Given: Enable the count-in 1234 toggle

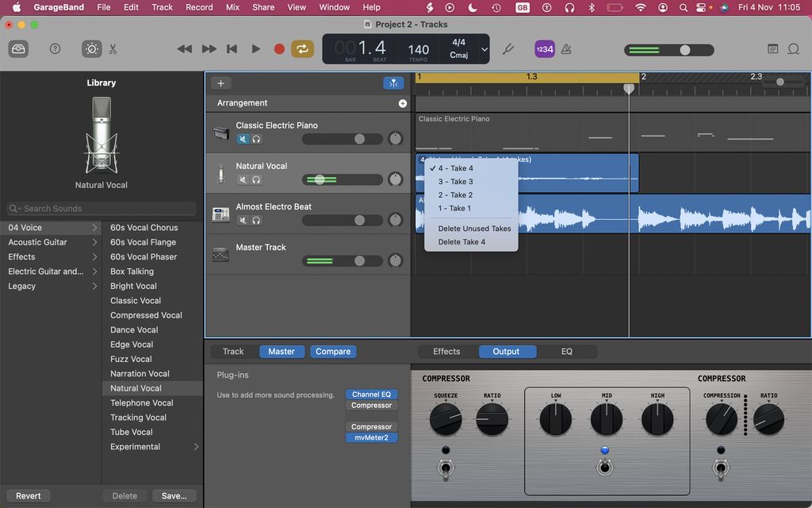Looking at the screenshot, I should [543, 48].
